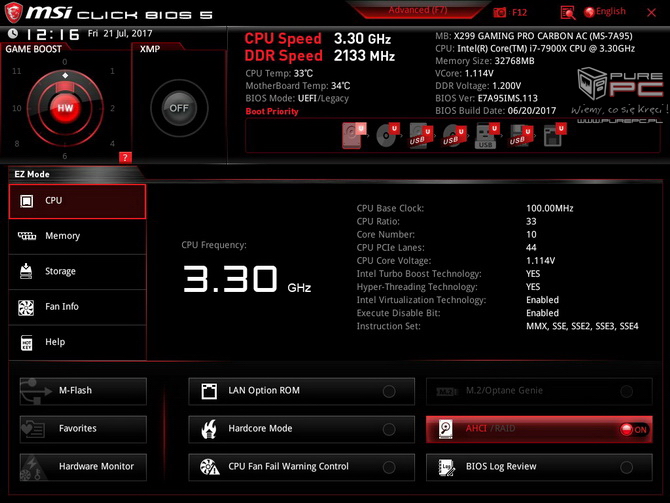Select the network boot device at the right end
The height and width of the screenshot is (503, 670).
(554, 135)
